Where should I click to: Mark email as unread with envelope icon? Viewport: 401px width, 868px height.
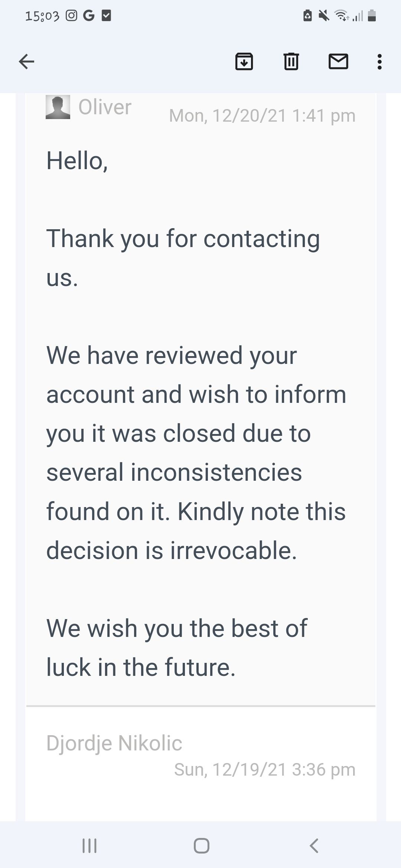(338, 62)
